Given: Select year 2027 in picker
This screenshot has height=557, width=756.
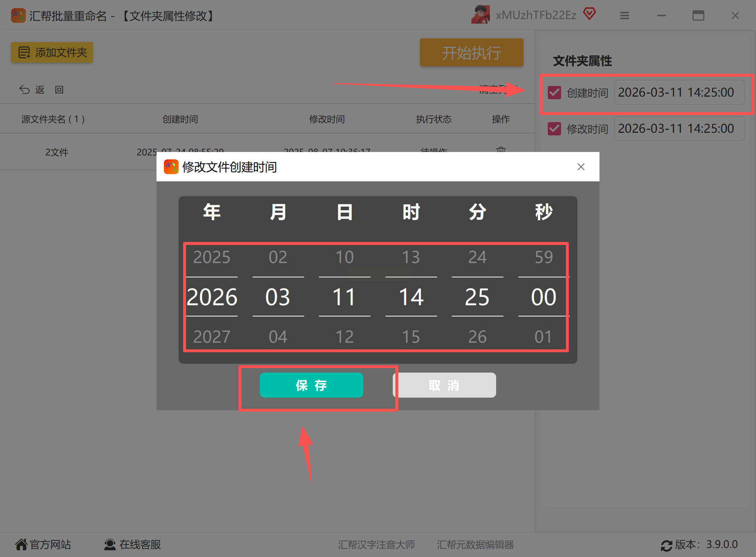Looking at the screenshot, I should (x=212, y=336).
